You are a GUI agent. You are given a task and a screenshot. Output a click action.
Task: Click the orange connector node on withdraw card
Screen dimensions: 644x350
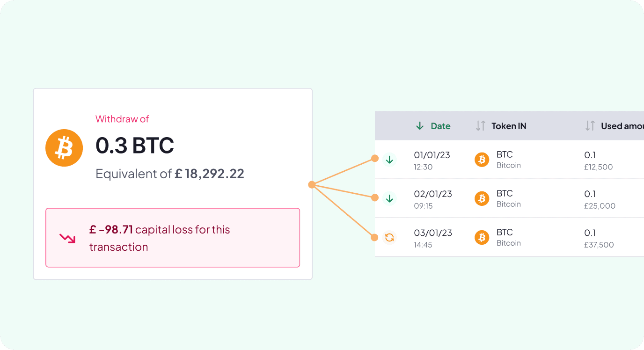[x=312, y=185]
